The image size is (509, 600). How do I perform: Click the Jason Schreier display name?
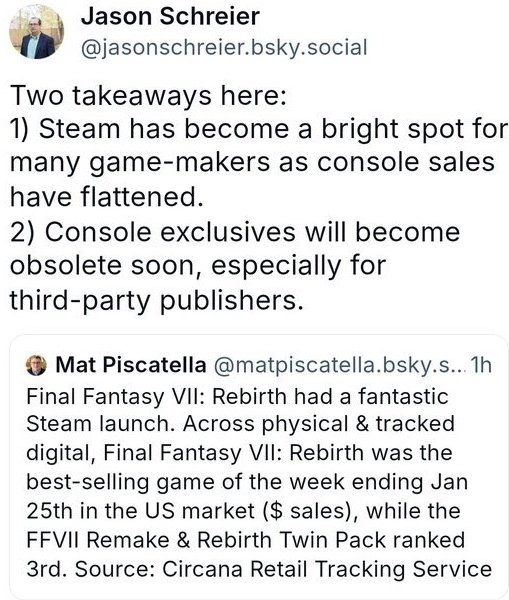[170, 17]
